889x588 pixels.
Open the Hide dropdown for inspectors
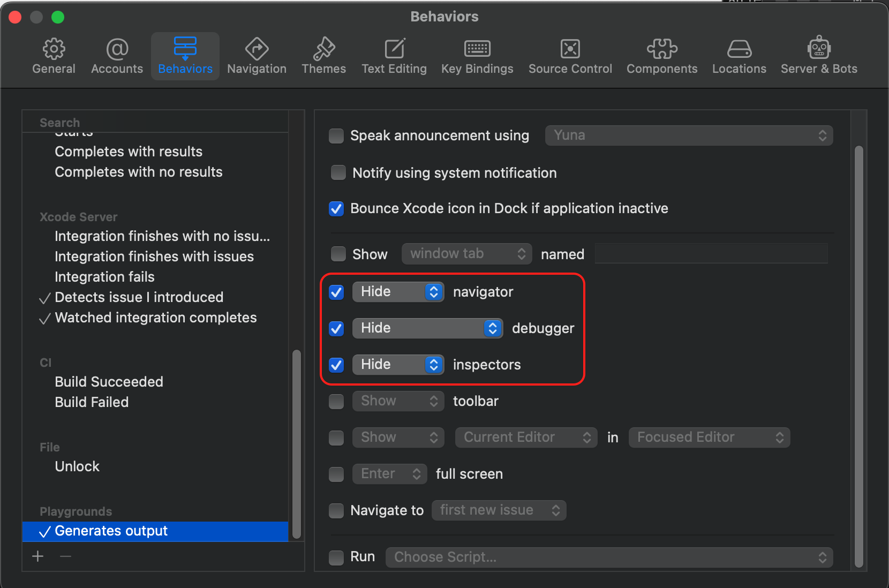[x=398, y=365]
